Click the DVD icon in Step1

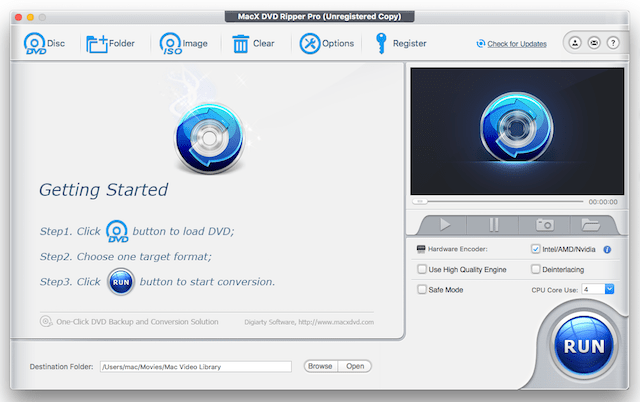[x=117, y=231]
